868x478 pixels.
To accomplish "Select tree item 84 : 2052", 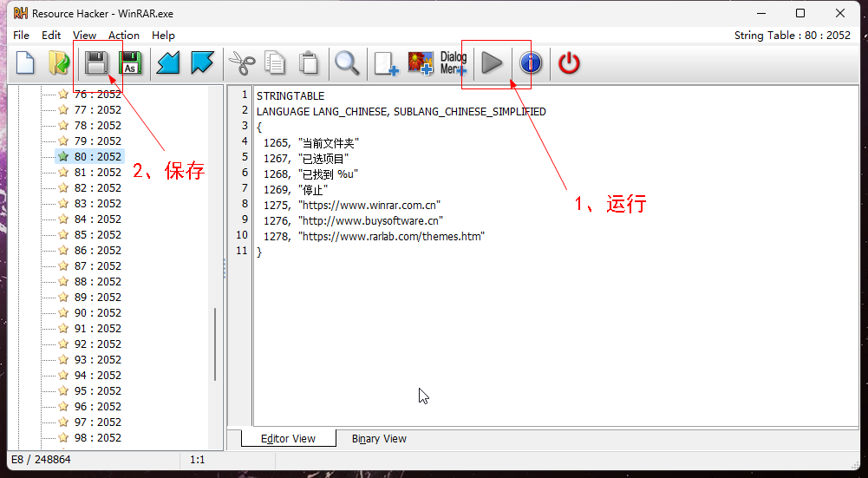I will tap(98, 219).
